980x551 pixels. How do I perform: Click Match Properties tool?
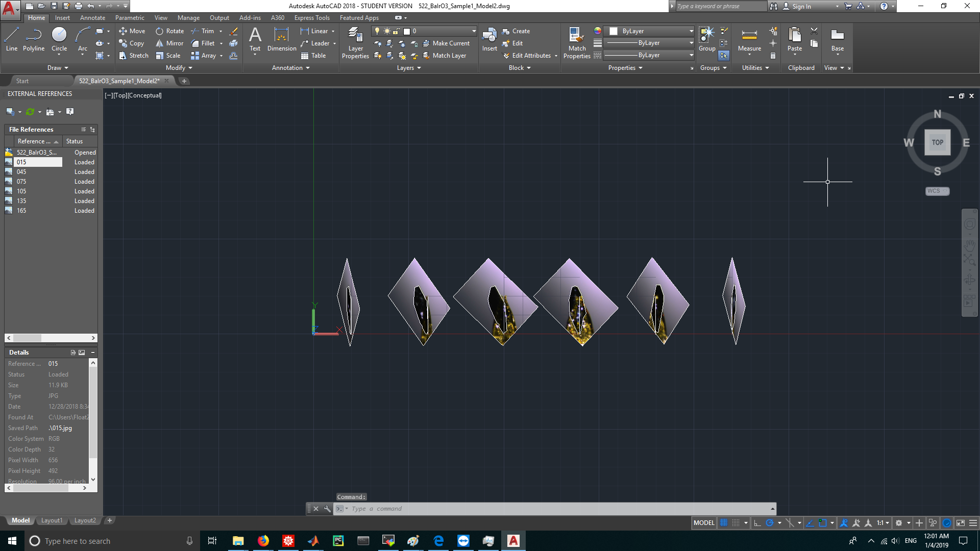(x=577, y=43)
